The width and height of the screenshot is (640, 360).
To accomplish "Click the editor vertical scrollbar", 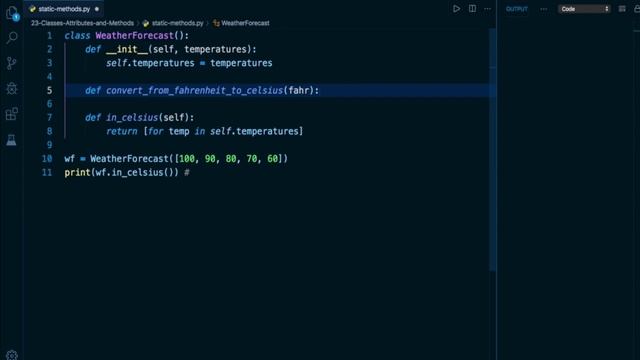I will point(493,149).
